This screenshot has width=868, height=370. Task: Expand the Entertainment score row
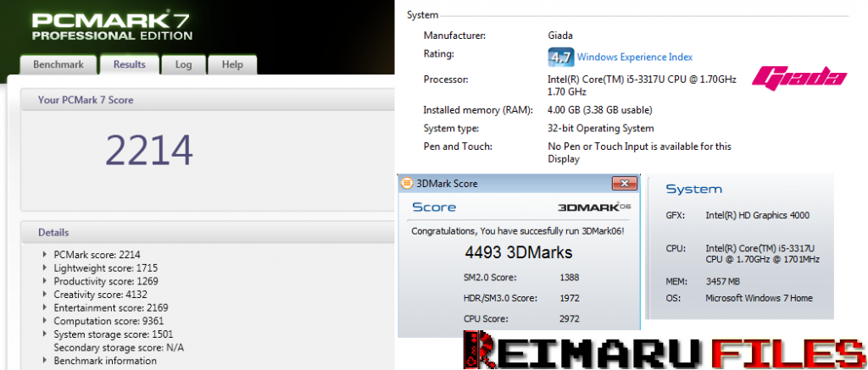[x=45, y=307]
